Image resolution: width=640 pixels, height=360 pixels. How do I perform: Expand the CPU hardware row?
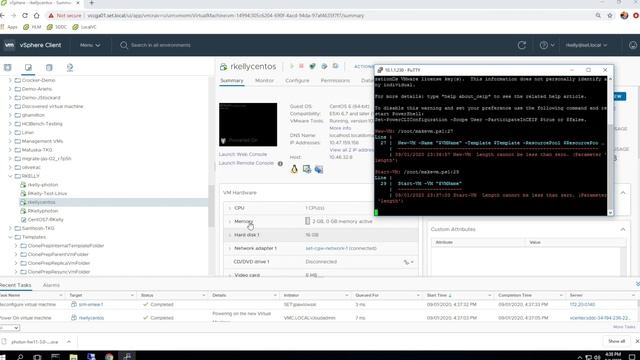(x=229, y=208)
